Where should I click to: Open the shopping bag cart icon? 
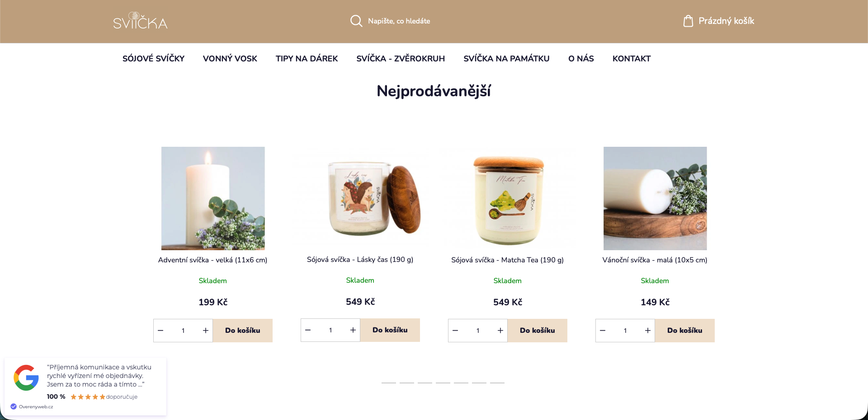click(688, 21)
